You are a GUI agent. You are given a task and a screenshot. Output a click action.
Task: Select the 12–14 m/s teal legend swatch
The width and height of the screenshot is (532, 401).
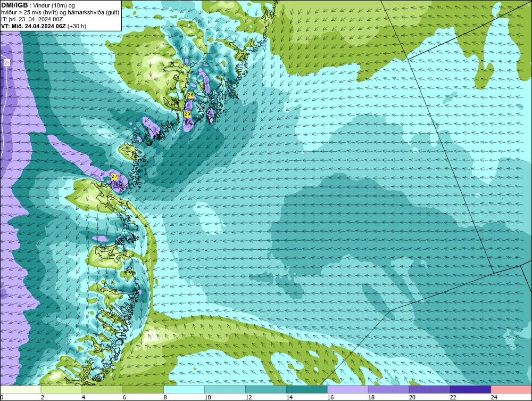265,389
